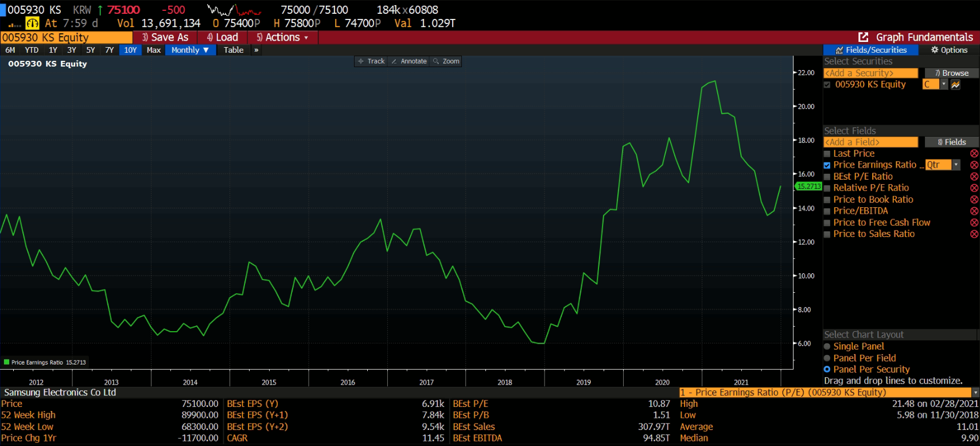Screen dimensions: 980x446
Task: Select the Annotate pencil tool
Action: pyautogui.click(x=408, y=61)
